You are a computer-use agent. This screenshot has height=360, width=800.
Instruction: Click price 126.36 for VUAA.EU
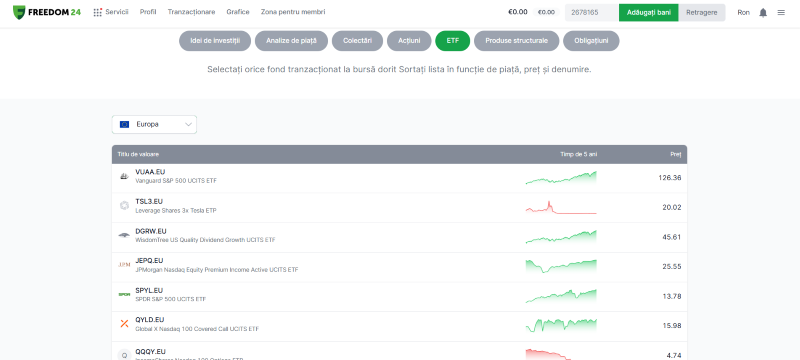tap(670, 178)
